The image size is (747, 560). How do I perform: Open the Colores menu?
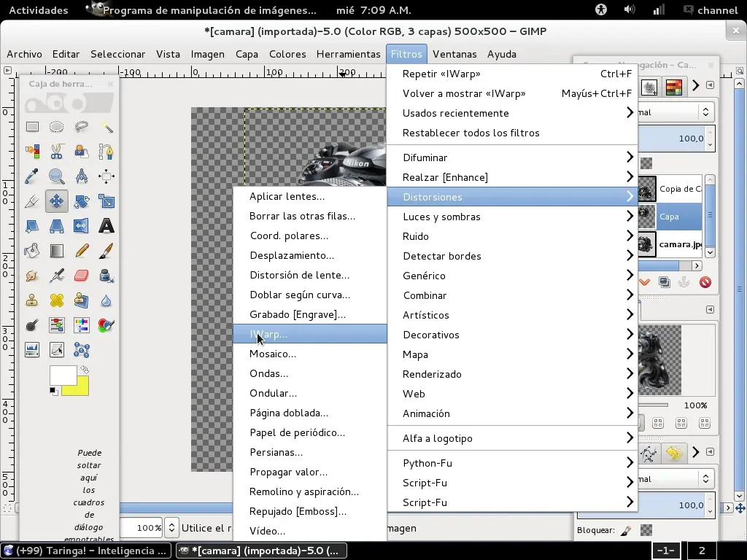[287, 54]
